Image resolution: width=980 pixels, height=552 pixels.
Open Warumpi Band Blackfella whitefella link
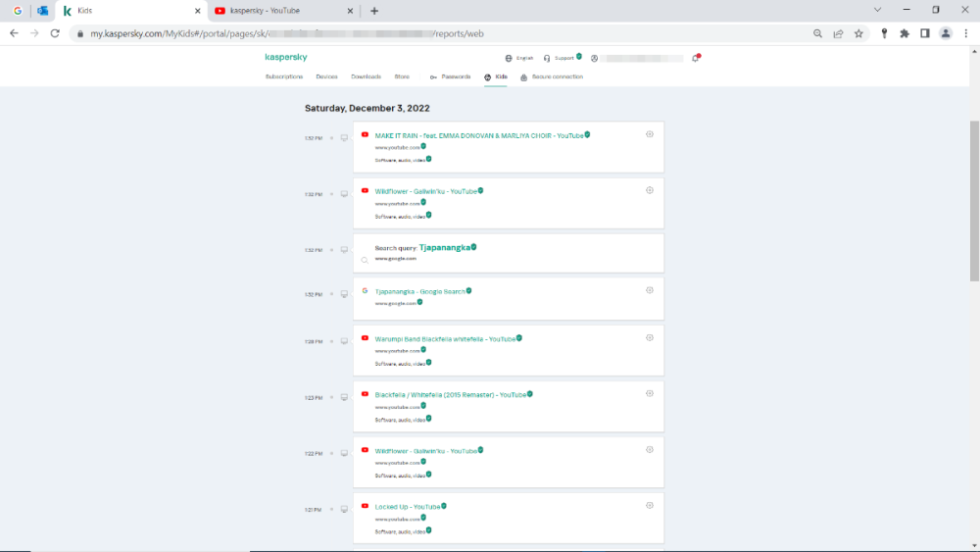pyautogui.click(x=445, y=339)
